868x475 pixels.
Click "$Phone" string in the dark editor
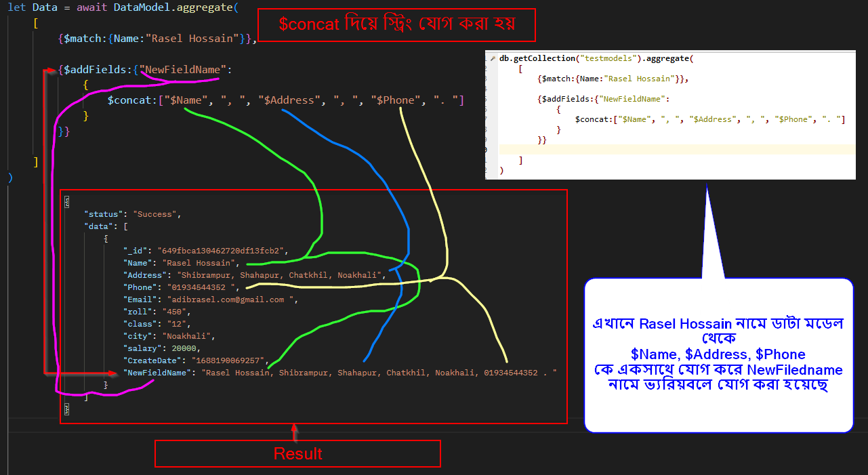(396, 100)
